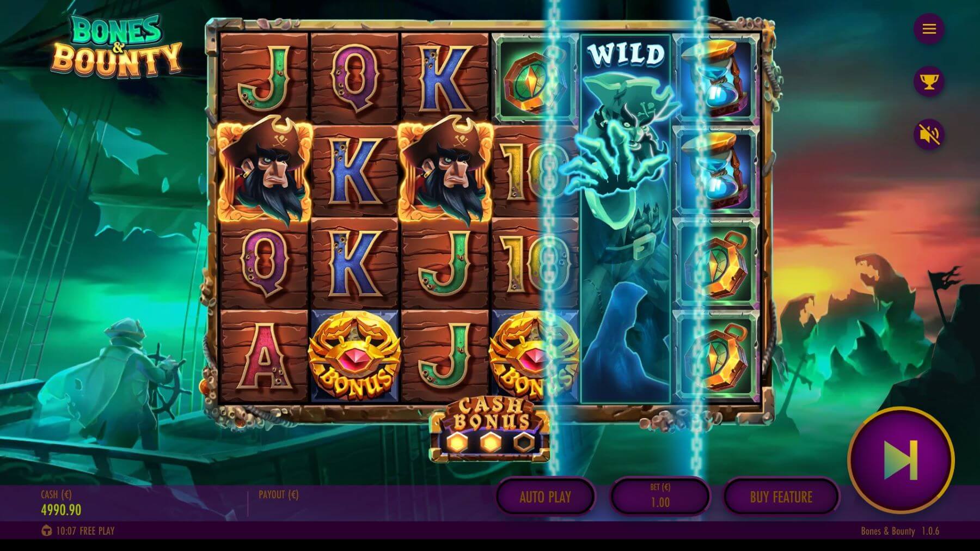
Task: Unmute the game sound
Action: pos(929,134)
